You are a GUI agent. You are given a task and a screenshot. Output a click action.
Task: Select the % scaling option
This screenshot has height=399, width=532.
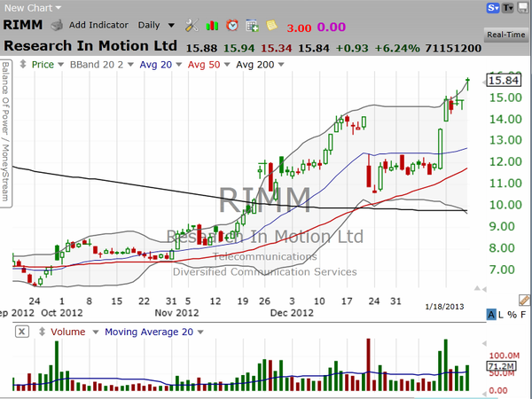[512, 315]
